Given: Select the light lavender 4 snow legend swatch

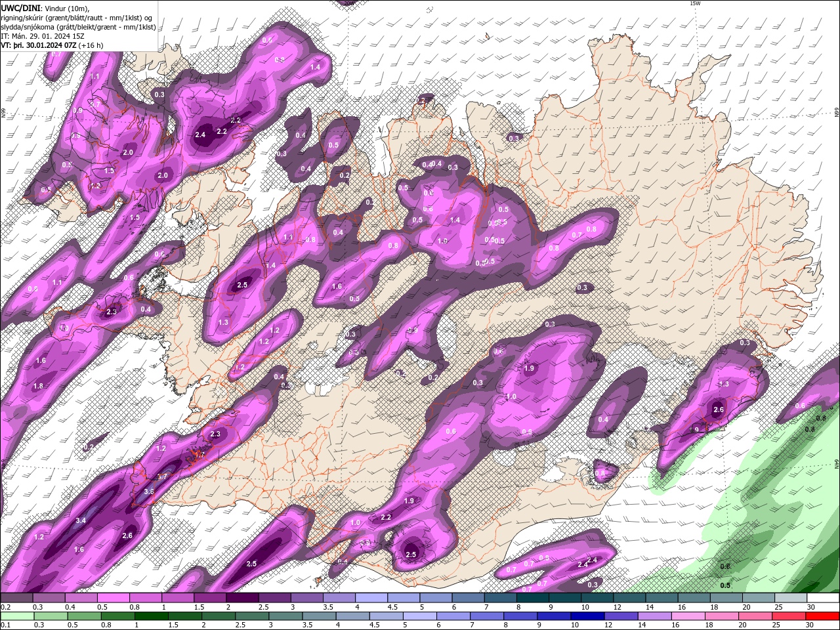Looking at the screenshot, I should (x=370, y=598).
